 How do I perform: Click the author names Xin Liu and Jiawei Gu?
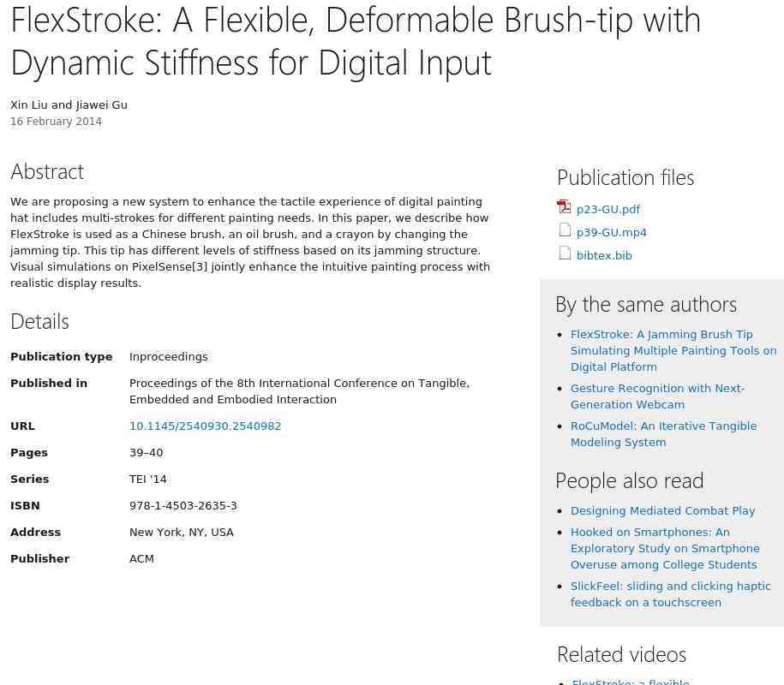[69, 104]
